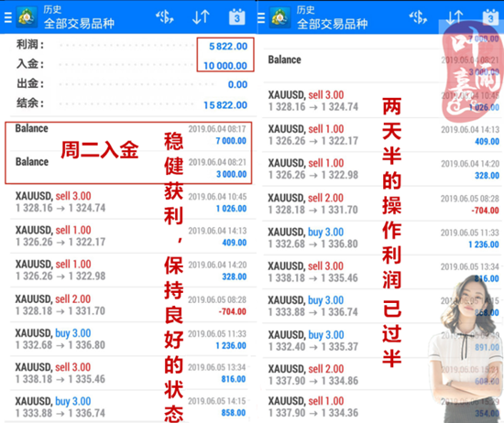This screenshot has width=504, height=423.
Task: Select the 历史 heading in left panel
Action: point(52,9)
